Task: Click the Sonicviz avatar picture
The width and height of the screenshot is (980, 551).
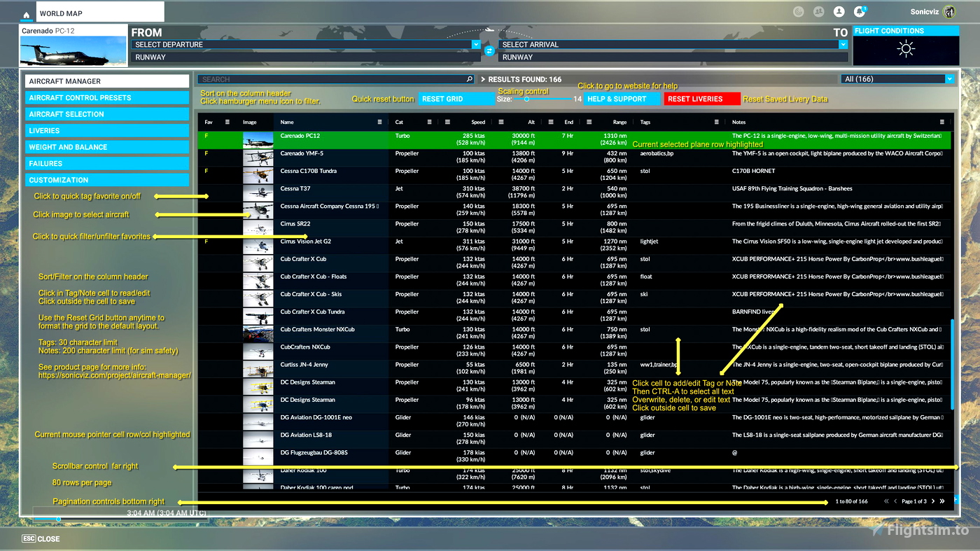Action: 949,12
